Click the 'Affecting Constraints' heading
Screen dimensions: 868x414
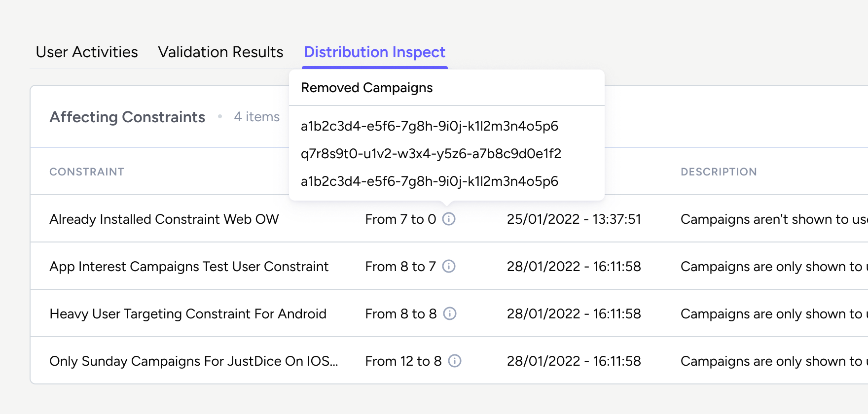(x=127, y=117)
